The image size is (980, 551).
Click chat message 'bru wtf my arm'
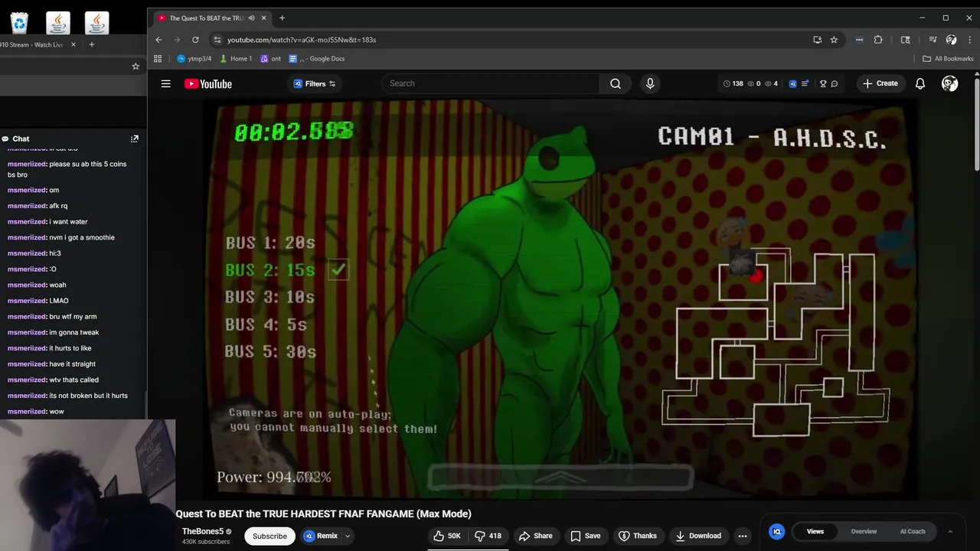click(x=52, y=317)
